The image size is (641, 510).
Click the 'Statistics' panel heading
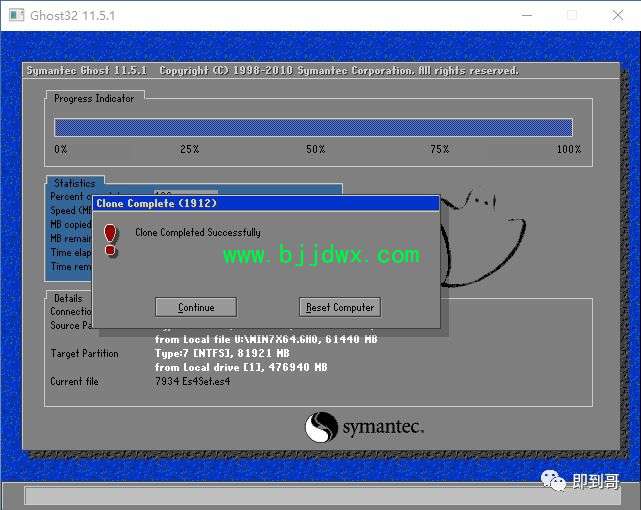pyautogui.click(x=74, y=183)
